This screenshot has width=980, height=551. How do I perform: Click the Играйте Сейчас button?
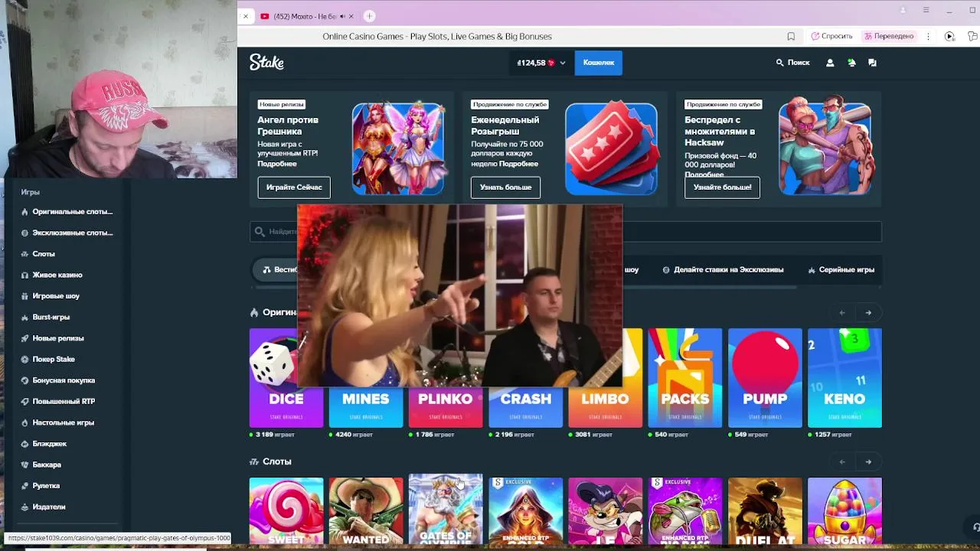point(294,187)
